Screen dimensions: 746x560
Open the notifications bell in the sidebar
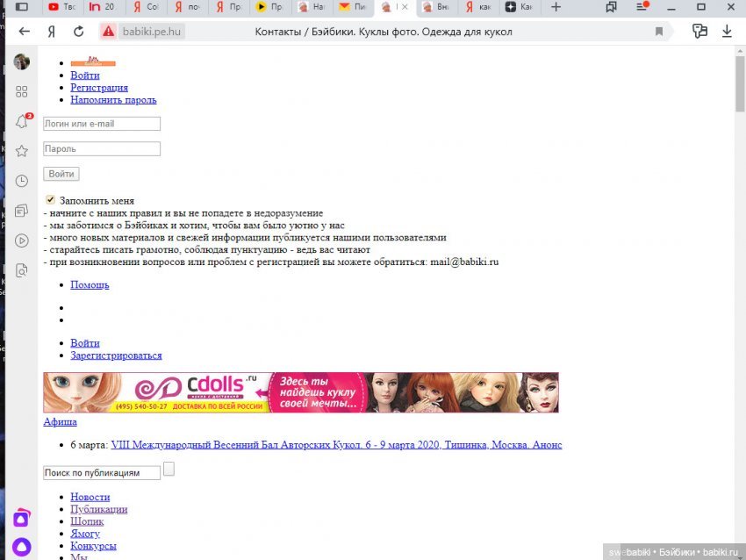[x=22, y=121]
